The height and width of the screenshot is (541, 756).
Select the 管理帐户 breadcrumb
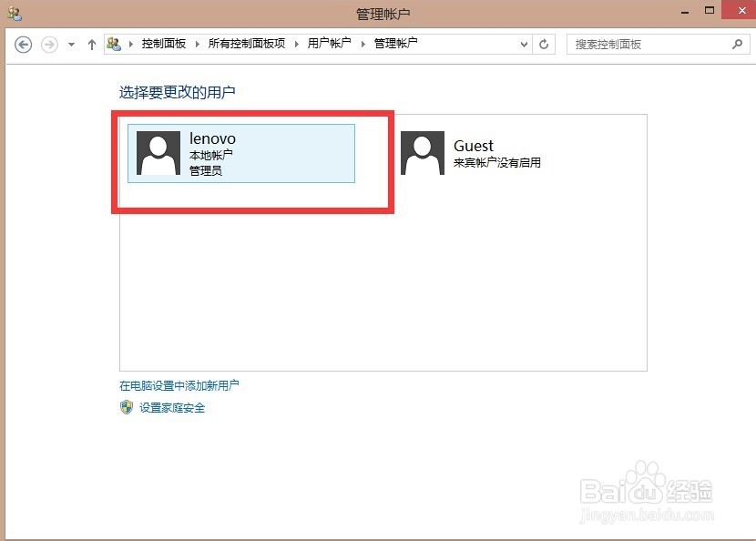click(396, 44)
